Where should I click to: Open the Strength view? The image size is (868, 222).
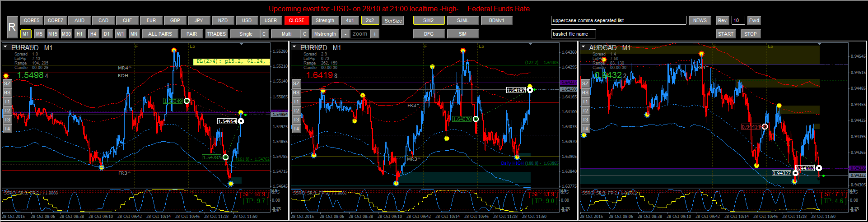tap(325, 20)
